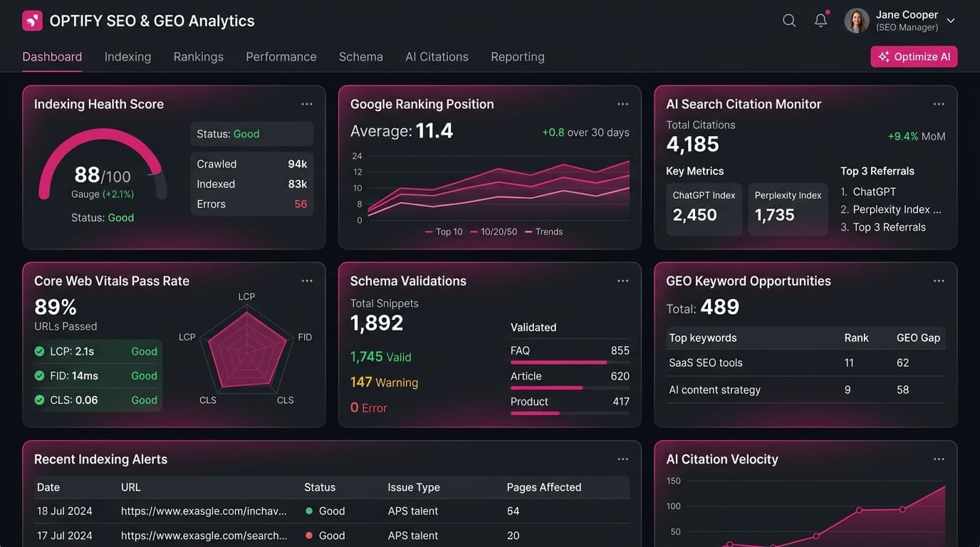
Task: Click the ChatGPT Index metric card
Action: tap(704, 209)
